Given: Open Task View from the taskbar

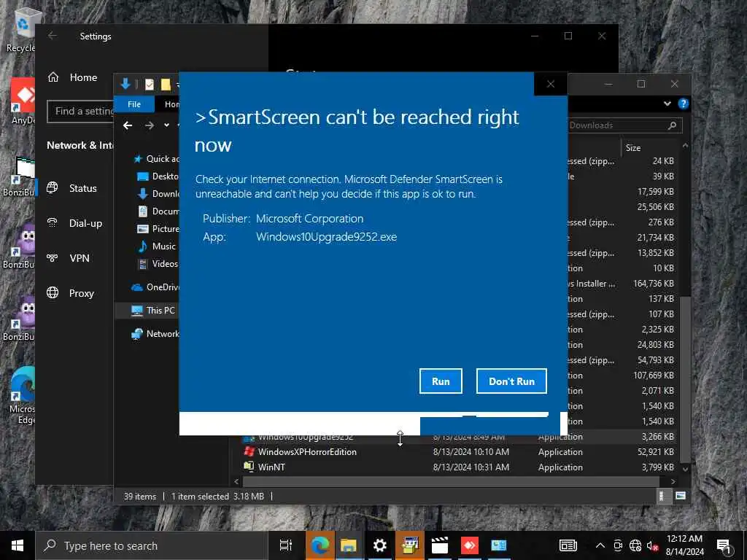Looking at the screenshot, I should 286,545.
